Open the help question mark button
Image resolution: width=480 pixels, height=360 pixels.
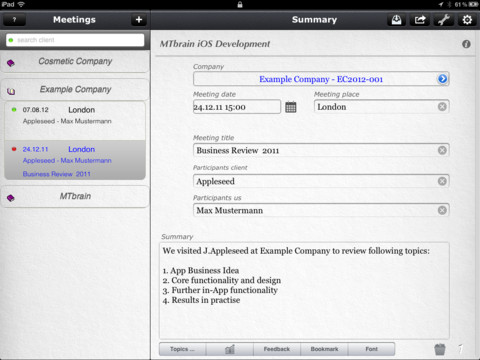14,20
